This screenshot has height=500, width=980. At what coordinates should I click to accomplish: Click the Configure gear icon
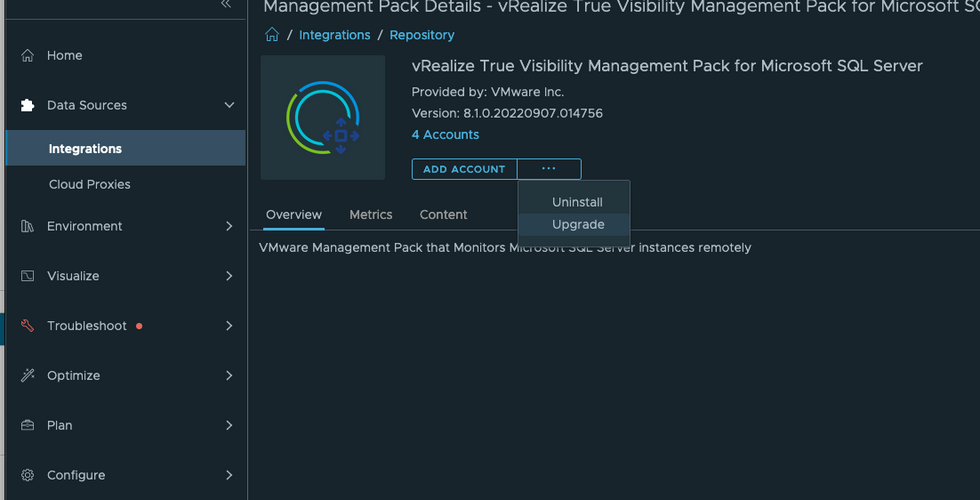[28, 475]
